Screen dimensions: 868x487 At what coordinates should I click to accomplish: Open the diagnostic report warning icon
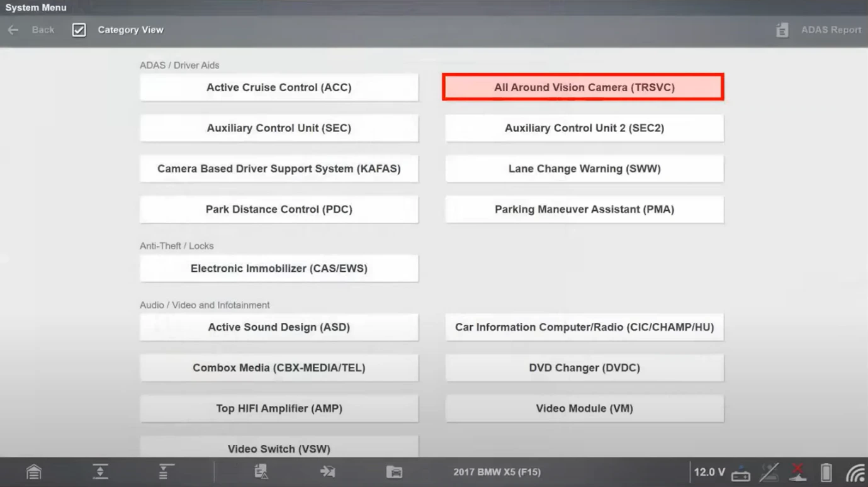[x=261, y=472]
